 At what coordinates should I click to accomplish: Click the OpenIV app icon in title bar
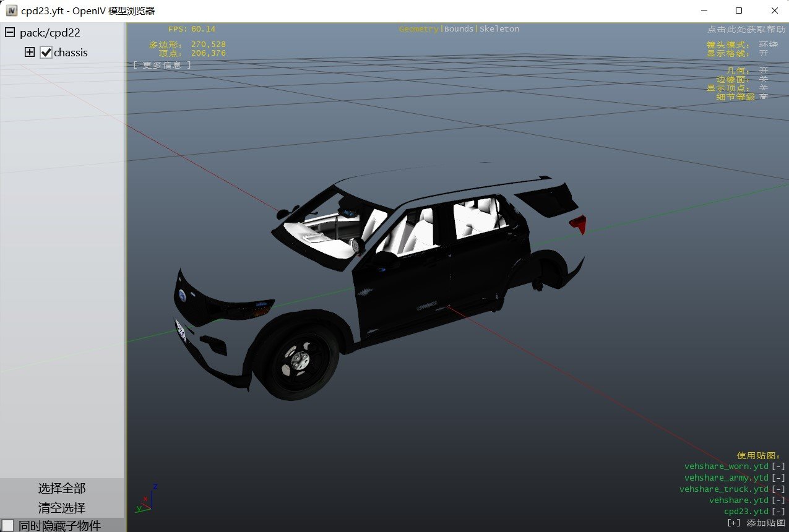11,11
